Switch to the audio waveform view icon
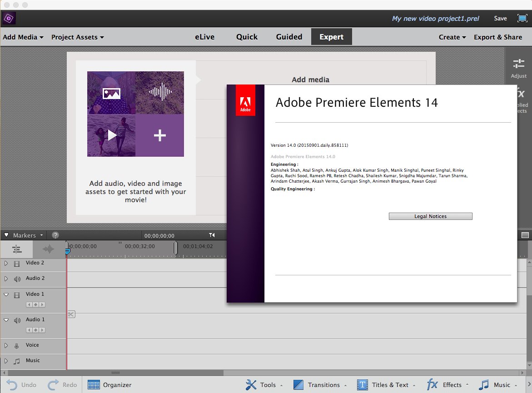This screenshot has width=532, height=393. coord(48,249)
